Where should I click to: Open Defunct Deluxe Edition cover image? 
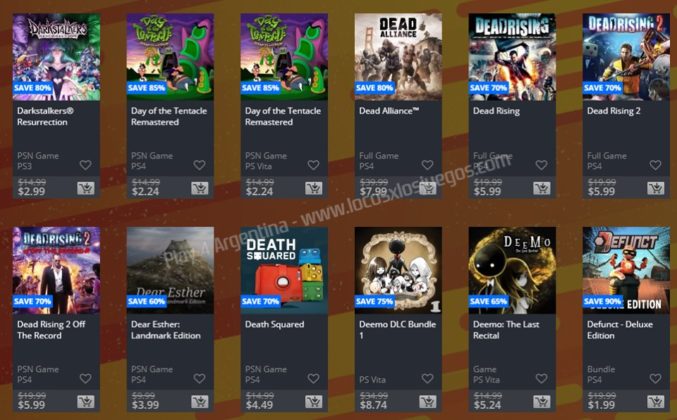click(x=626, y=270)
